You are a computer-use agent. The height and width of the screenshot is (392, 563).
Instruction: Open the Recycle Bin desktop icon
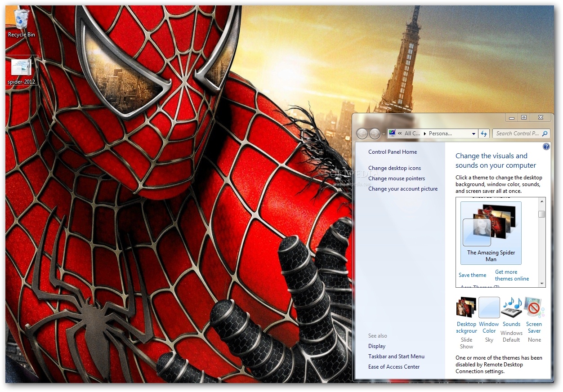coord(21,22)
